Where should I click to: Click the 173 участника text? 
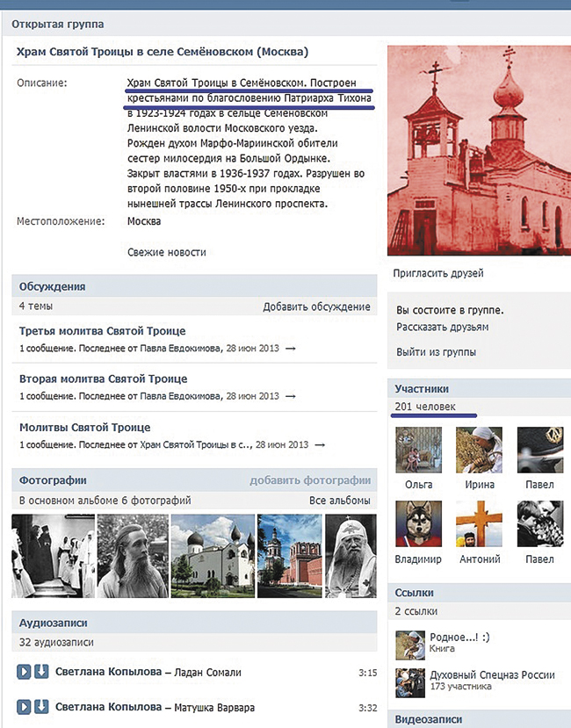tap(460, 686)
